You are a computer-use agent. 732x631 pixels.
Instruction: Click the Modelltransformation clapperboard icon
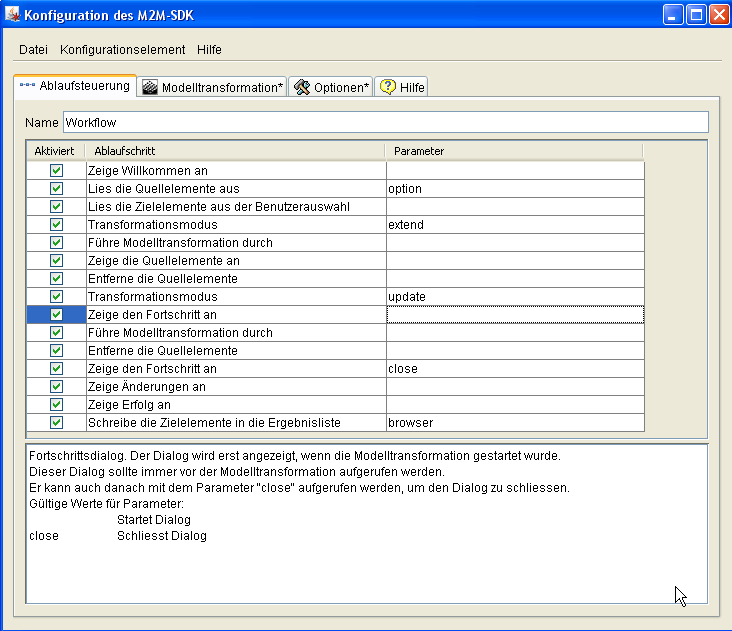point(150,87)
